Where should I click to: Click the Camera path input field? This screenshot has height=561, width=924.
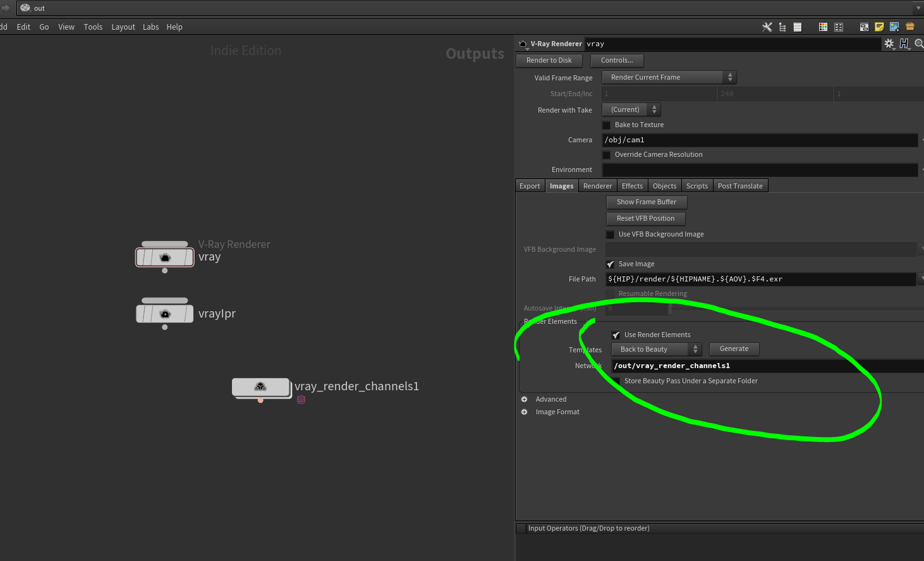point(760,140)
